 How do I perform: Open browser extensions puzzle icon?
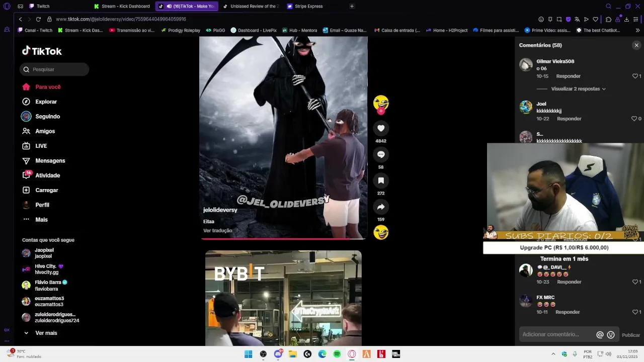coord(608,19)
